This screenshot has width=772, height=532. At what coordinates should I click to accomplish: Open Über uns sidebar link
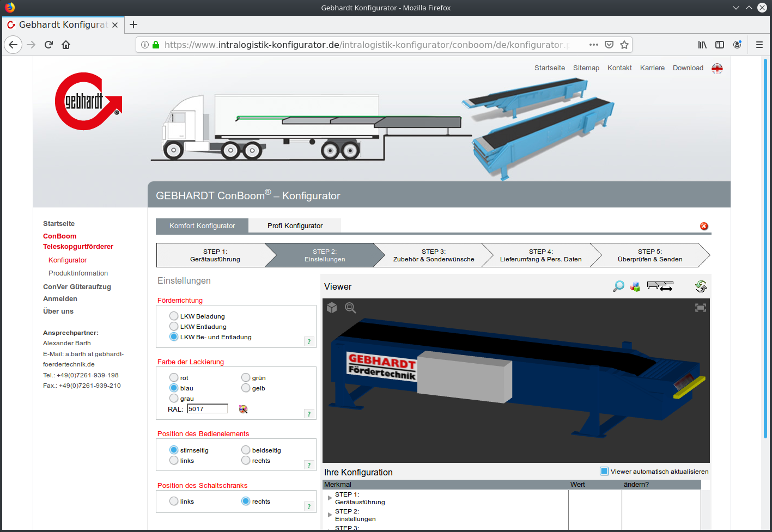(x=58, y=311)
